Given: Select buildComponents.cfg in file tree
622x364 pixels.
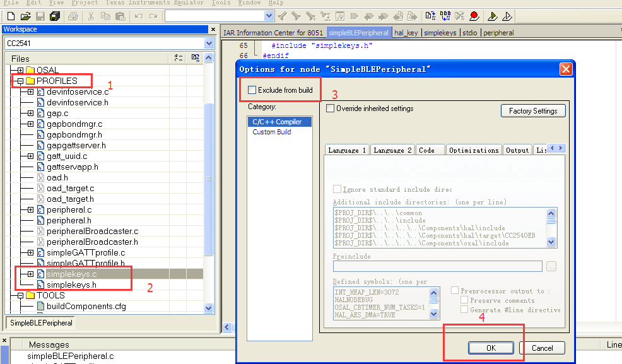Looking at the screenshot, I should (86, 306).
